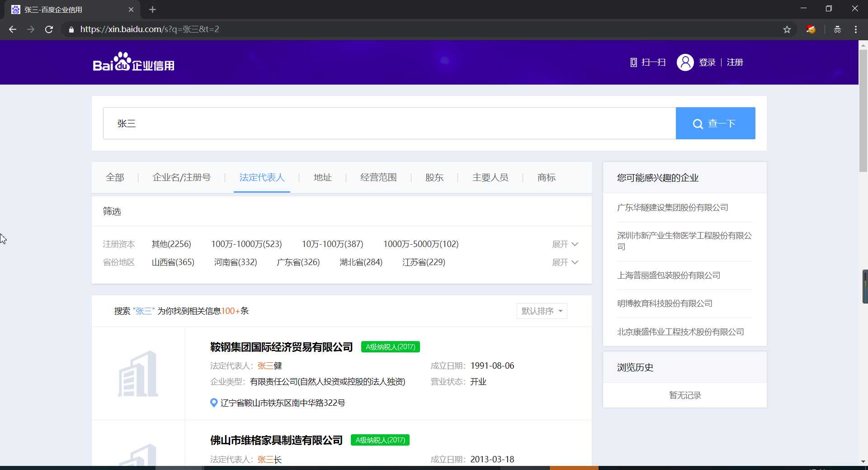
Task: Click the 注册 link
Action: point(735,62)
